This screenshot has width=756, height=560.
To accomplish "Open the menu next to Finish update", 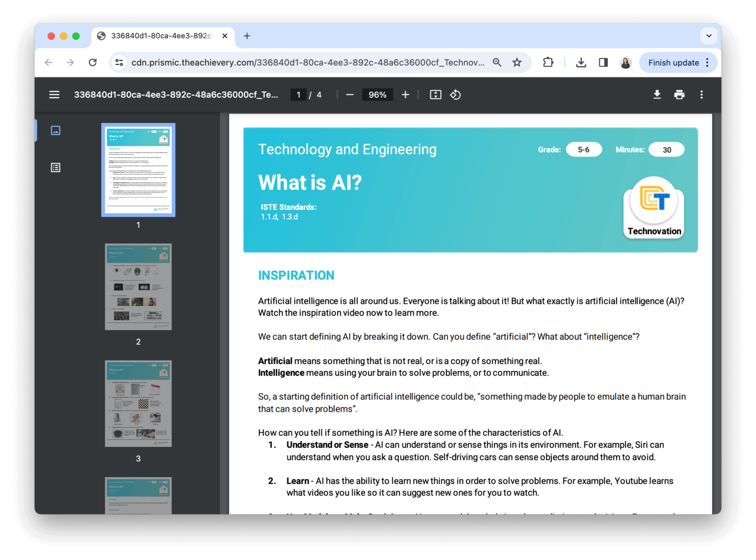I will pos(708,62).
